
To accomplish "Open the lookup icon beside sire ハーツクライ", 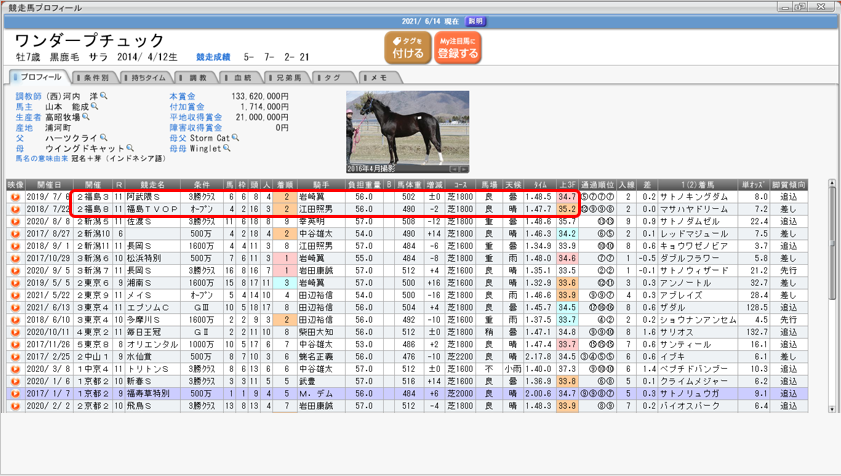I will (x=102, y=138).
